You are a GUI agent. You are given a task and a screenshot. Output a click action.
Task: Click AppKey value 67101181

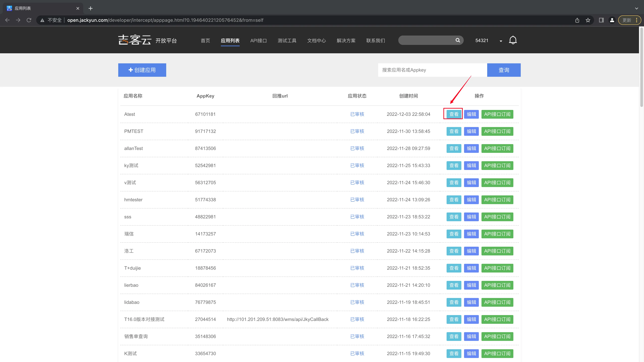click(x=205, y=114)
